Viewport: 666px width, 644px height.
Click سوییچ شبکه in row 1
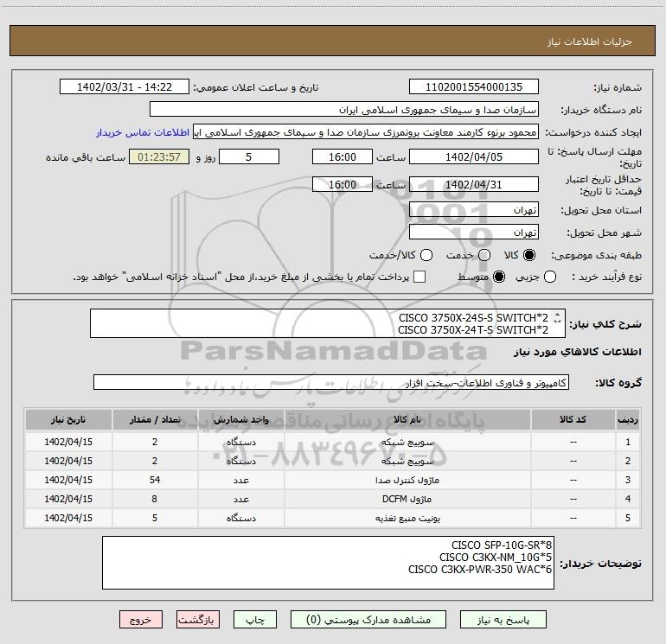click(x=407, y=442)
